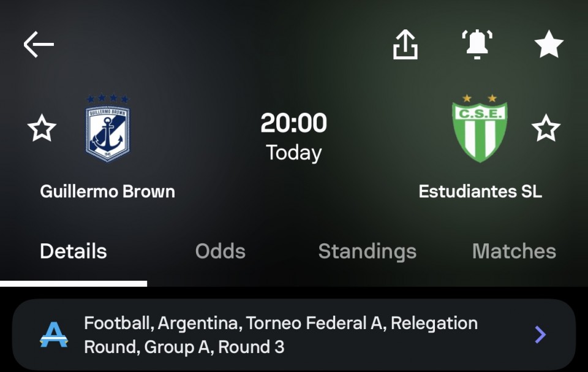Switch to the Matches tab

[x=514, y=251]
